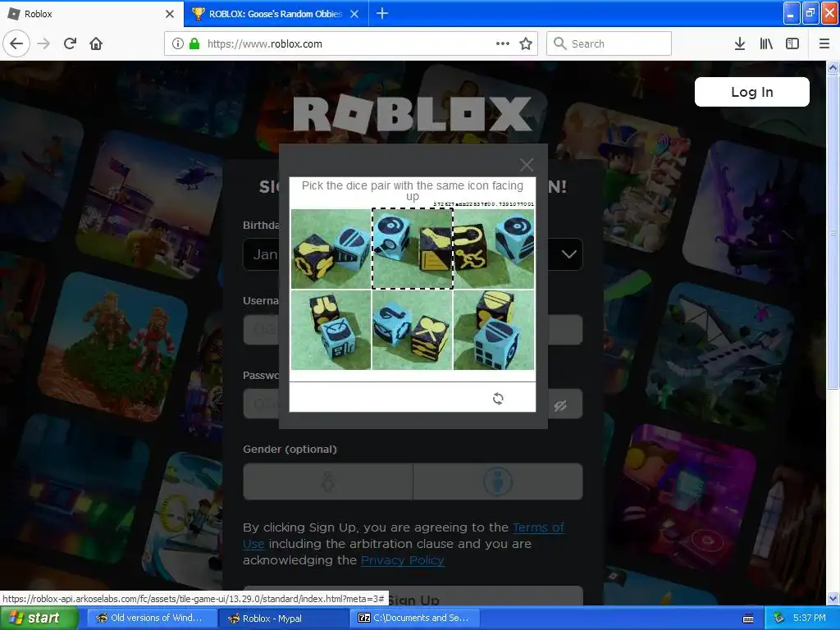This screenshot has height=630, width=840.
Task: Open a new browser tab
Action: [x=382, y=13]
